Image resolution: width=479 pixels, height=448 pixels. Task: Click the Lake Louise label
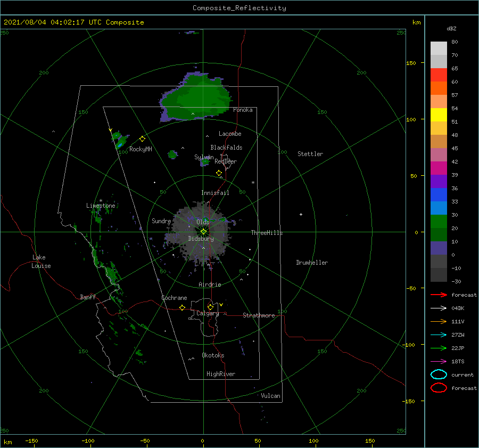point(41,262)
